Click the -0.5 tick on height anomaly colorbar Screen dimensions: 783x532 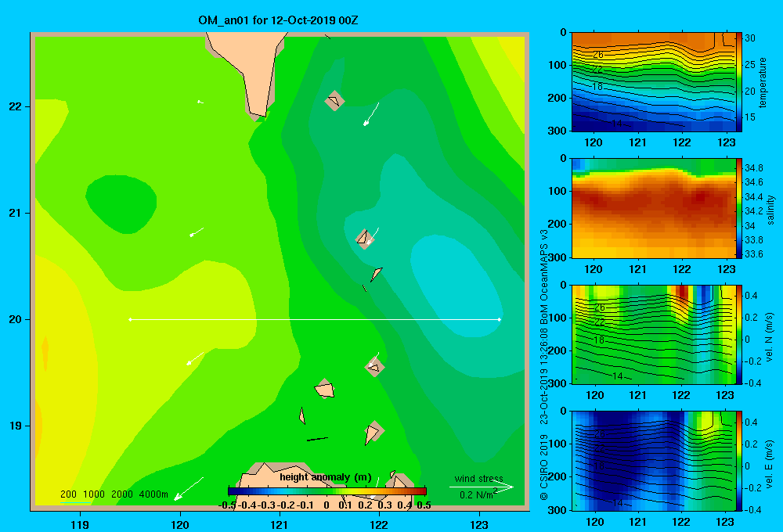pyautogui.click(x=227, y=505)
